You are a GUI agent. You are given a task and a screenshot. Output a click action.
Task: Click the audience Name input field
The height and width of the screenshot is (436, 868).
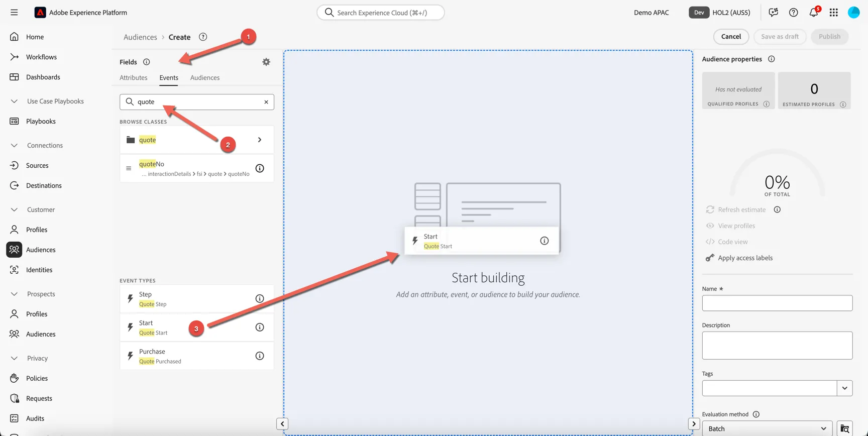coord(777,303)
